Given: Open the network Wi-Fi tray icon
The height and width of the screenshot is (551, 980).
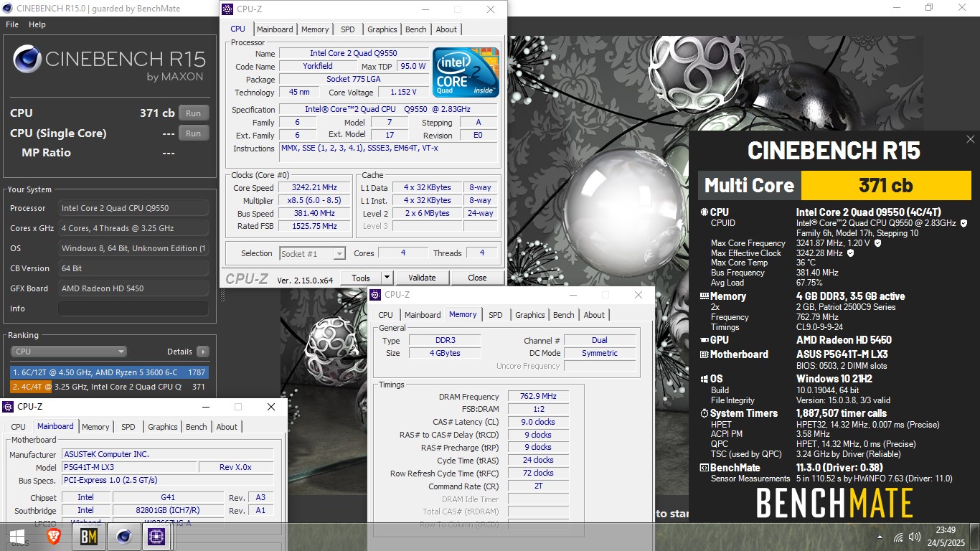Looking at the screenshot, I should (898, 537).
